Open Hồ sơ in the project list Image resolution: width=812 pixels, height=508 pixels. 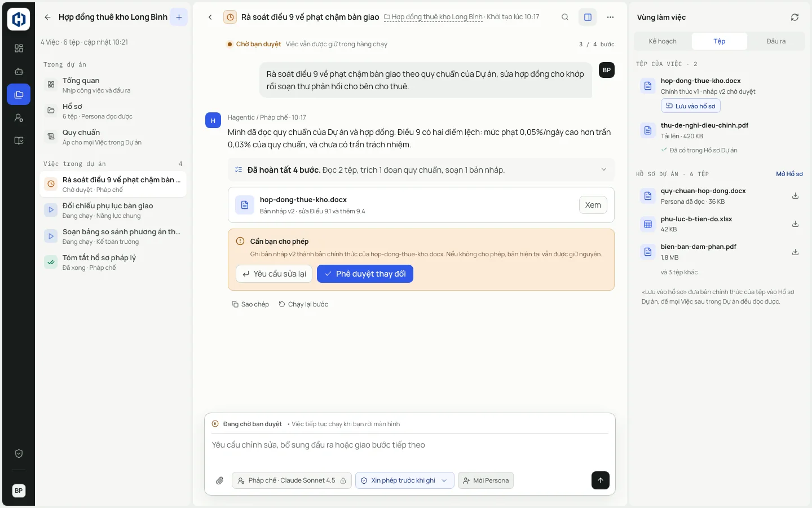(113, 111)
